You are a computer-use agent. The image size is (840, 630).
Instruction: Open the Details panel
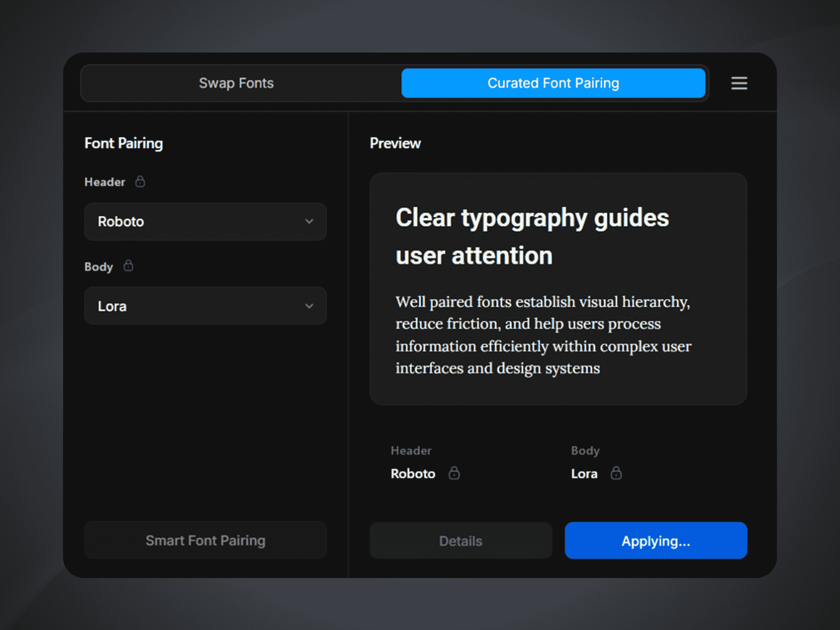point(460,541)
